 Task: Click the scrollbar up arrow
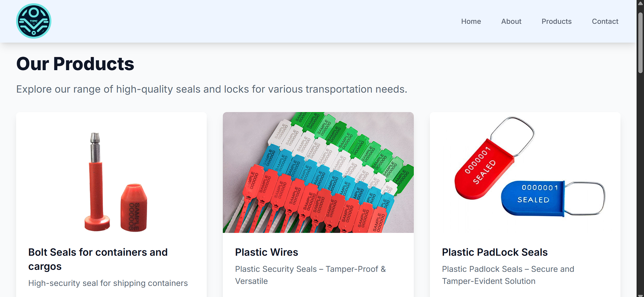640,3
